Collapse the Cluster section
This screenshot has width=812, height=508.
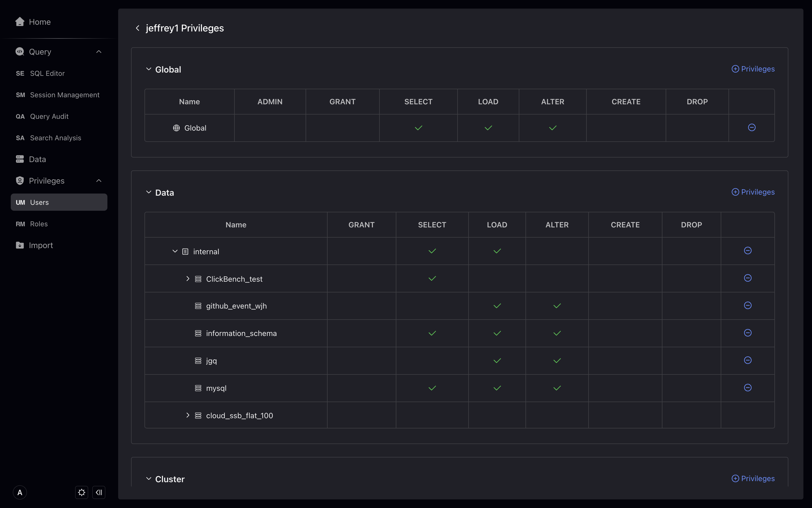149,479
